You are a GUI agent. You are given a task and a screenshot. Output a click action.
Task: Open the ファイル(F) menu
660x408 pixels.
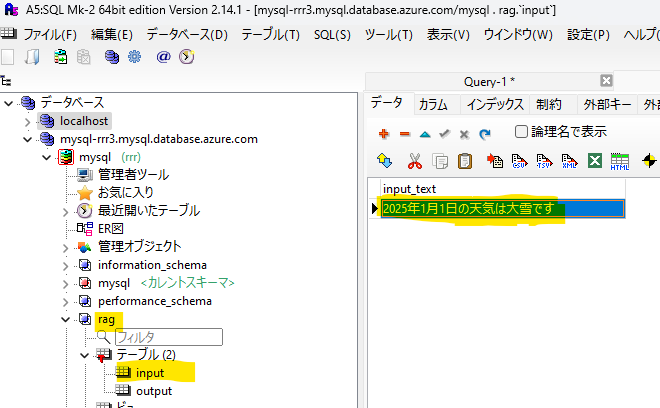pyautogui.click(x=50, y=35)
